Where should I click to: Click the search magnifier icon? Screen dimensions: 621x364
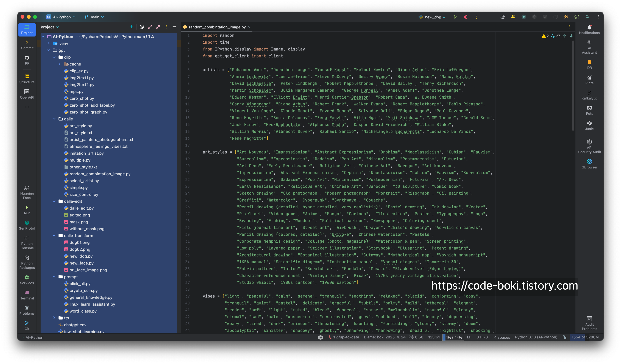[x=587, y=17]
